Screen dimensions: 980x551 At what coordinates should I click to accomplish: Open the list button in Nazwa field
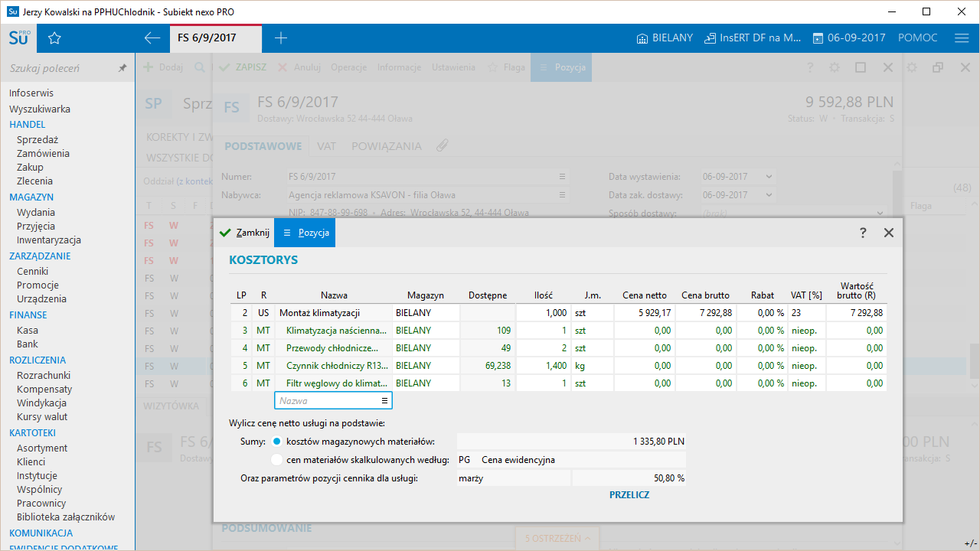tap(384, 400)
